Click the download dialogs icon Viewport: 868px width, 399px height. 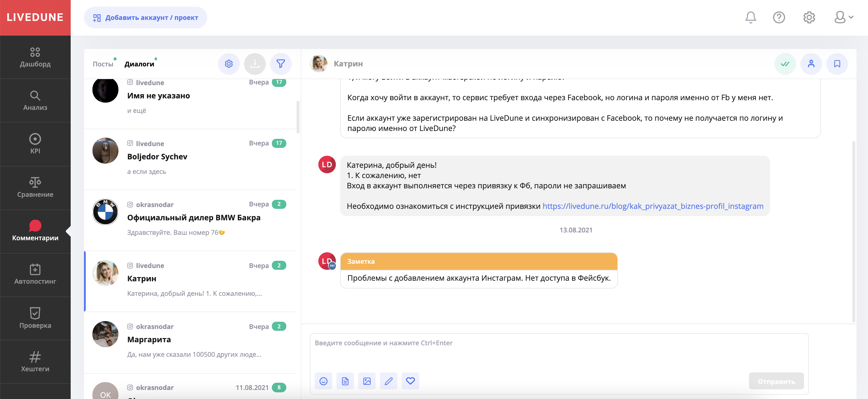[255, 64]
